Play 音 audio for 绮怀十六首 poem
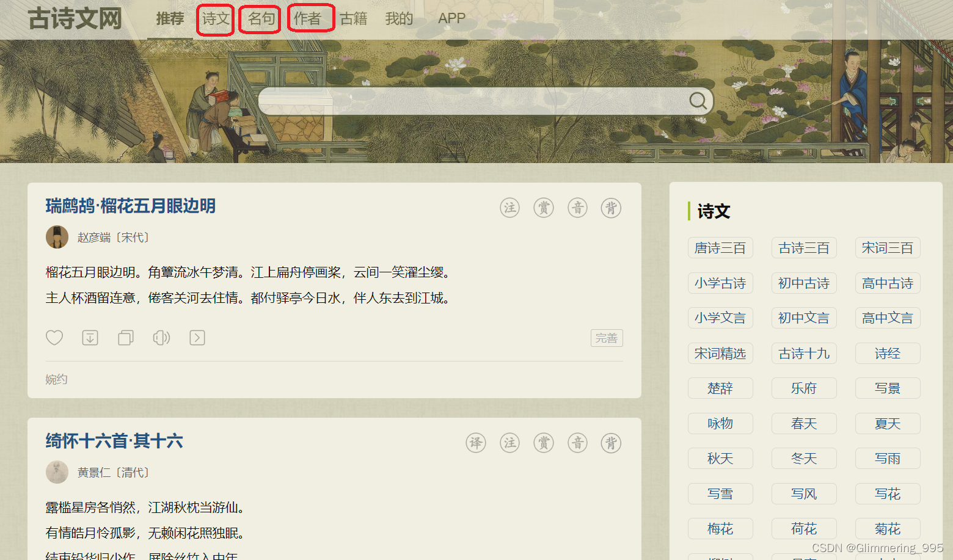This screenshot has height=560, width=953. 577,443
